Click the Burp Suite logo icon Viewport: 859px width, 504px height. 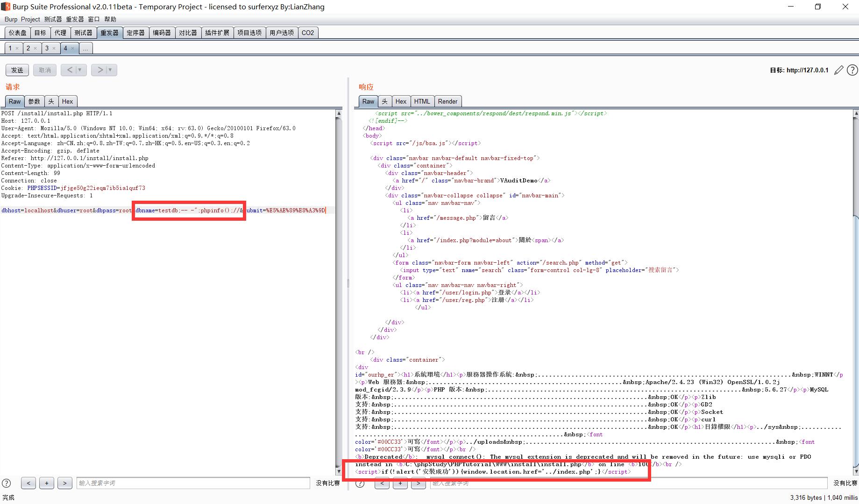pos(5,7)
